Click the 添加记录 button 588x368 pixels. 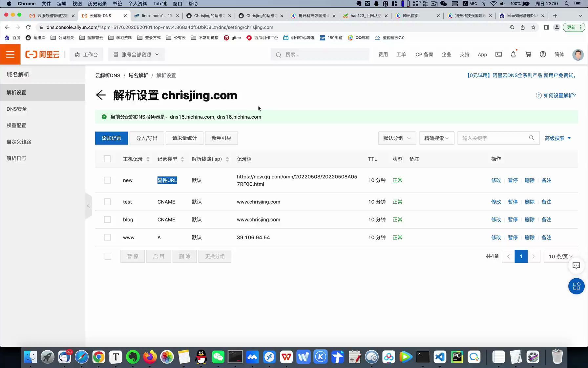[x=111, y=138]
